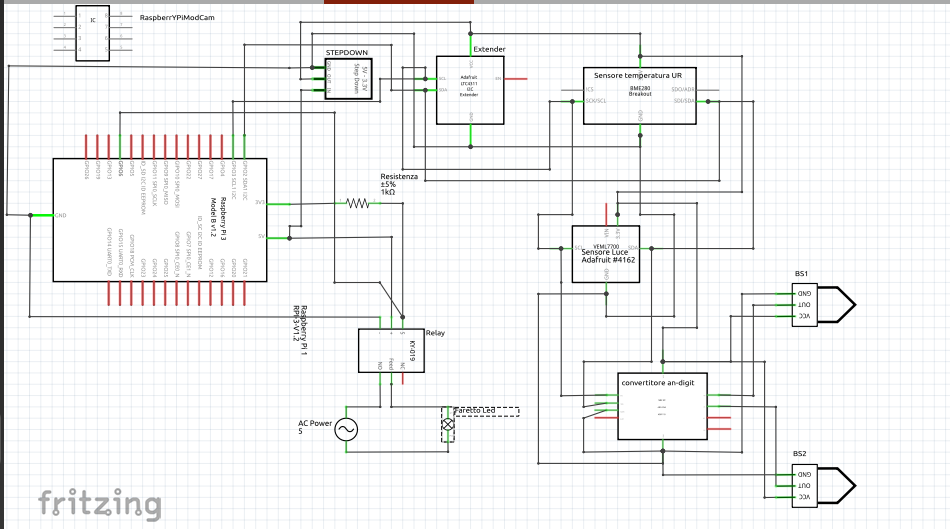This screenshot has height=529, width=950.
Task: Click the SDI/SDA pin on the BME280
Action: 703,101
